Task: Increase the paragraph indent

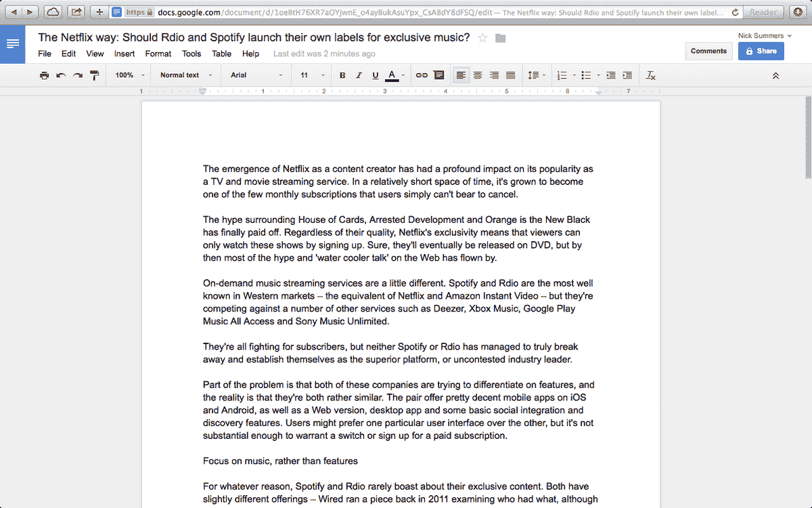Action: tap(627, 75)
